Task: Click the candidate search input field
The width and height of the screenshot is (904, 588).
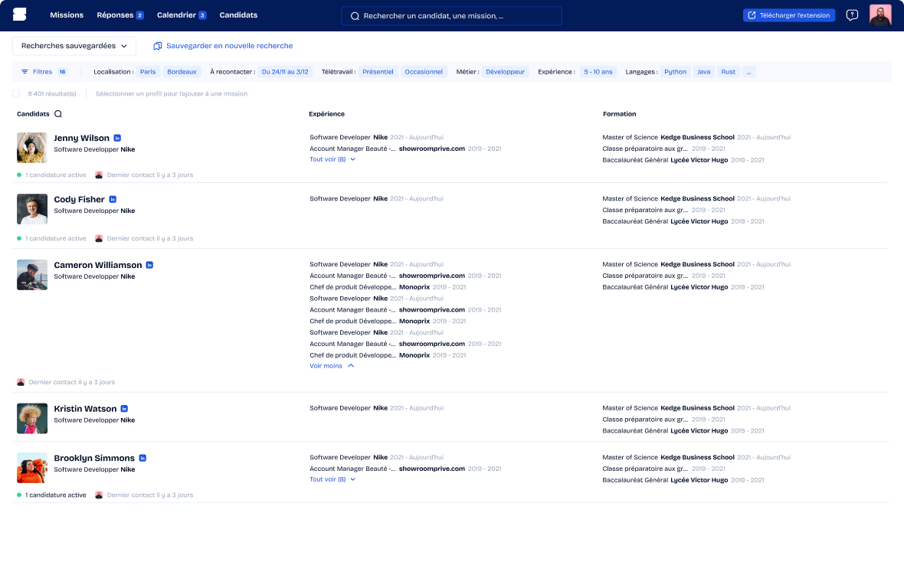Action: click(x=451, y=15)
